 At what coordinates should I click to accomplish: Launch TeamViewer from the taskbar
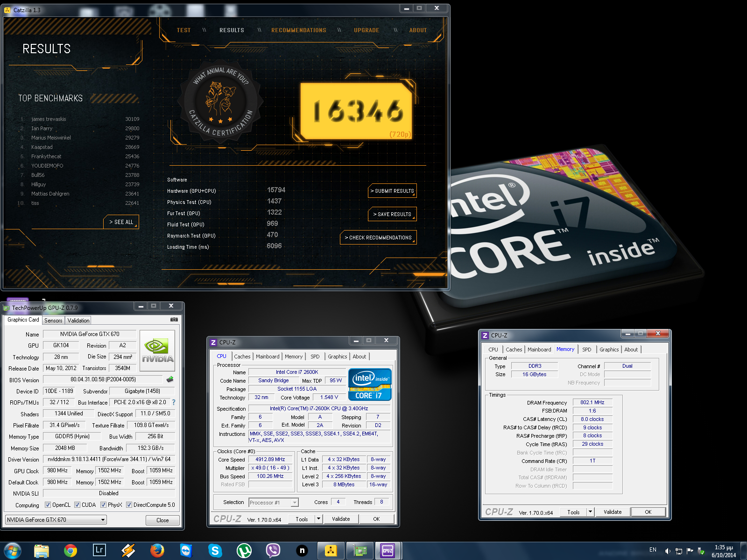point(186,551)
